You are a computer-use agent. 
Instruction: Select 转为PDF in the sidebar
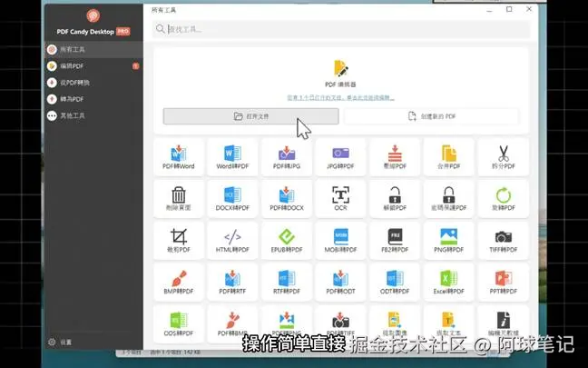click(x=93, y=99)
